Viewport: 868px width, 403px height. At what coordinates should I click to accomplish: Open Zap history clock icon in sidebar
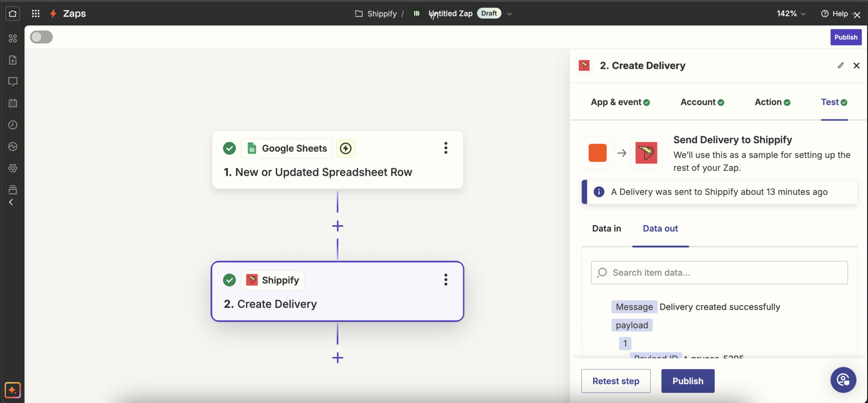[12, 125]
